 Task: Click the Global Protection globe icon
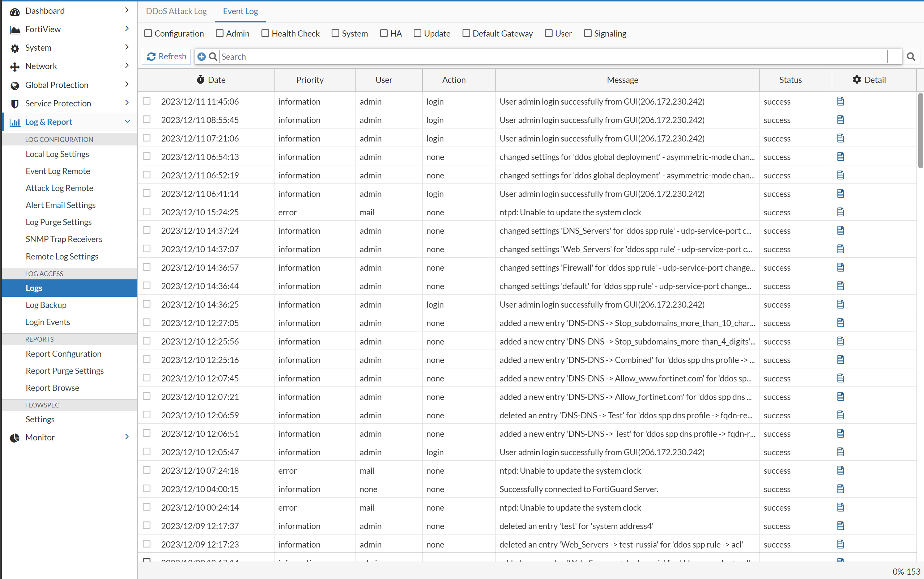pos(14,85)
